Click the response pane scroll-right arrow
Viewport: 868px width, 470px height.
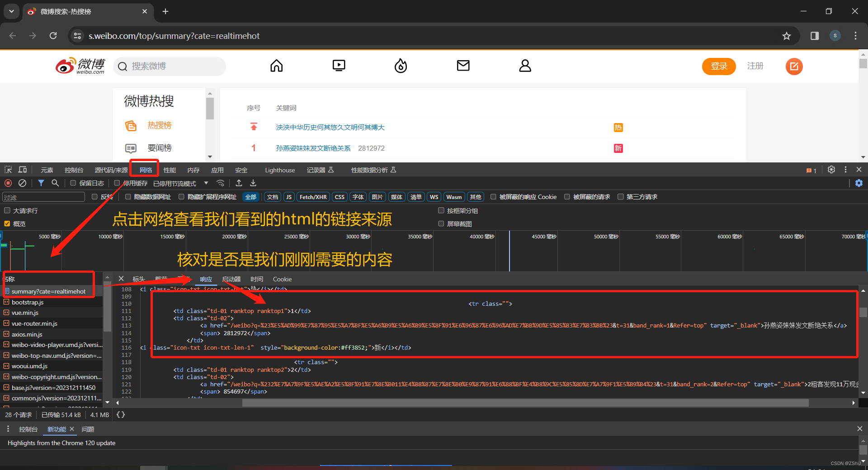(x=854, y=403)
